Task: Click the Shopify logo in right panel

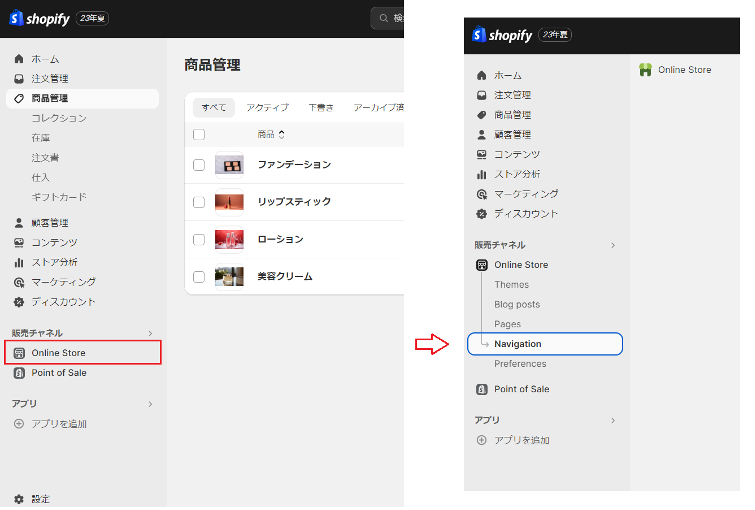Action: pyautogui.click(x=502, y=35)
